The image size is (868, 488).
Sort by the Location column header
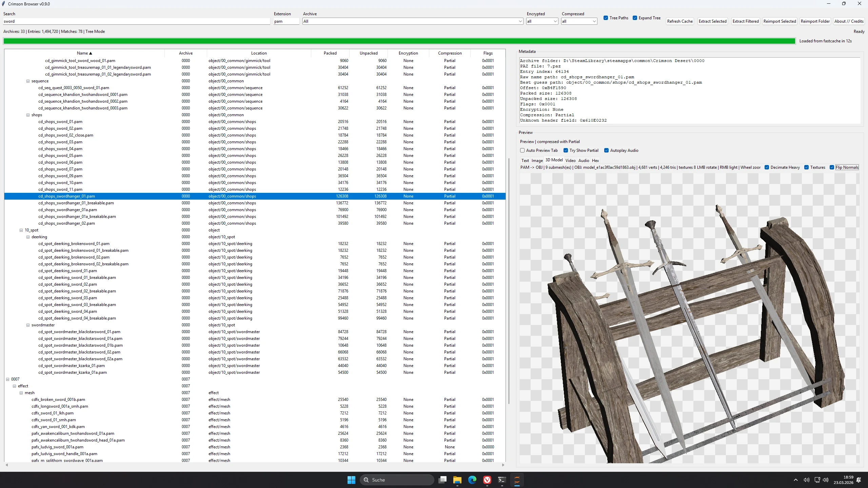(259, 53)
